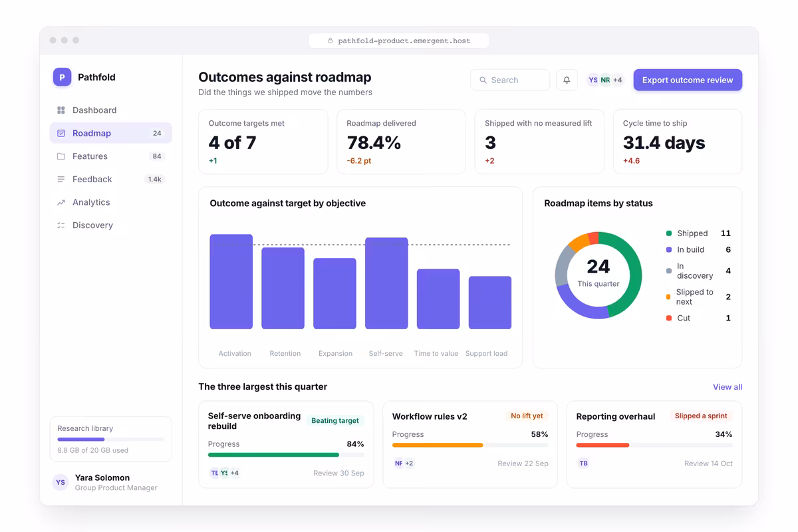The height and width of the screenshot is (532, 798).
Task: Go to Features in sidebar
Action: [x=111, y=156]
